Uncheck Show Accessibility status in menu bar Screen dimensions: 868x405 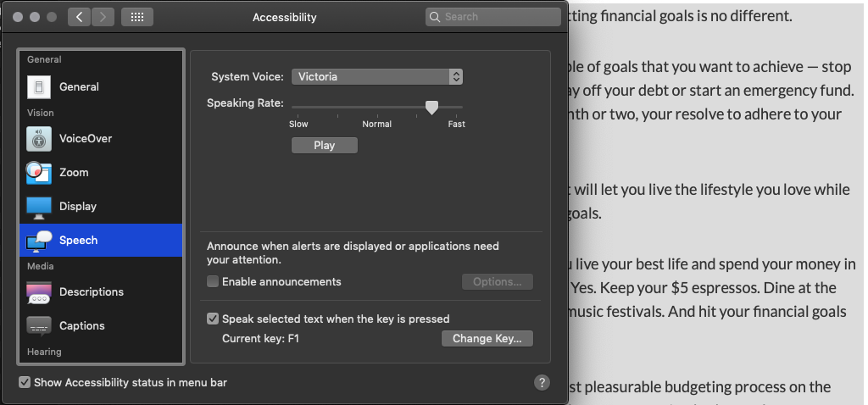click(25, 382)
